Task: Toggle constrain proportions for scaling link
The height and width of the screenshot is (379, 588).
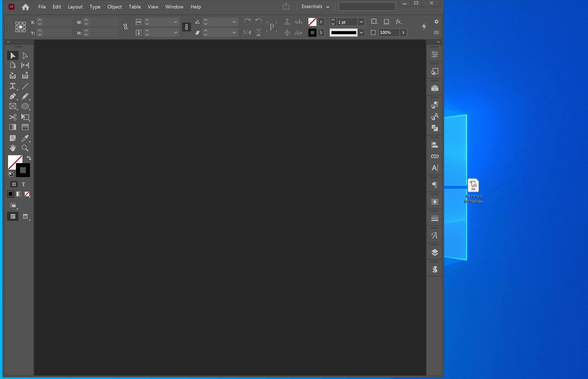Action: [186, 27]
